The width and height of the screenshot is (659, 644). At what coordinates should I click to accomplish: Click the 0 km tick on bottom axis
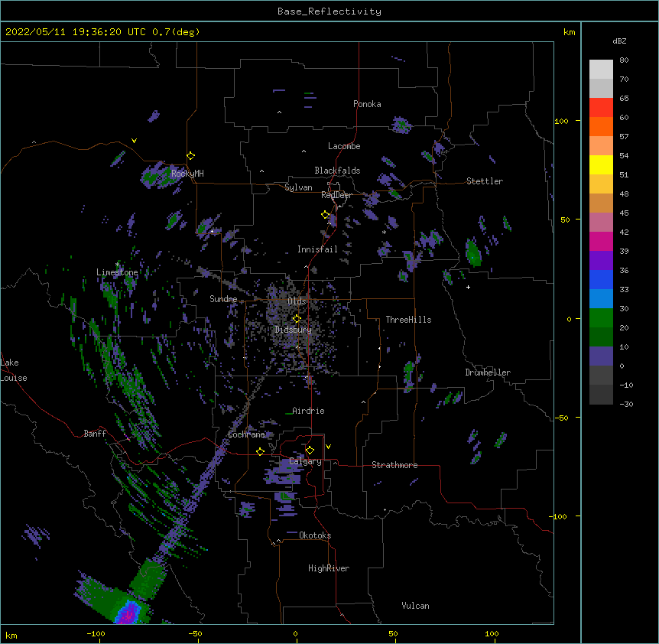click(x=295, y=634)
